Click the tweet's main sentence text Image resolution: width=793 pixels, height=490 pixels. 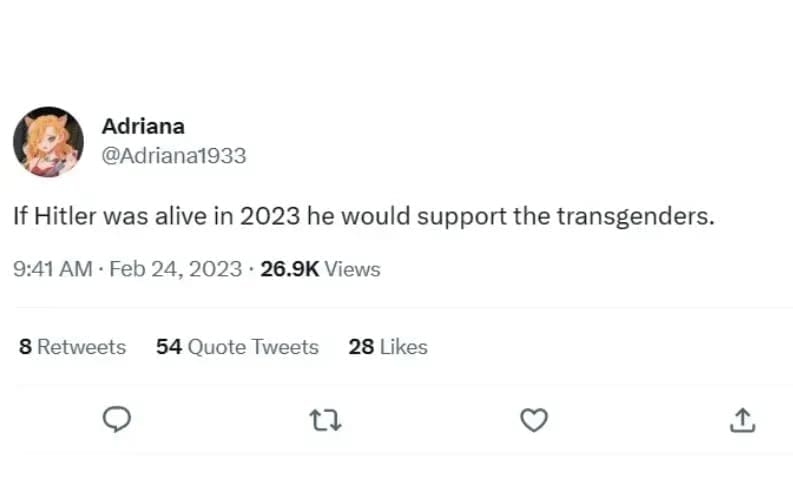tap(364, 217)
